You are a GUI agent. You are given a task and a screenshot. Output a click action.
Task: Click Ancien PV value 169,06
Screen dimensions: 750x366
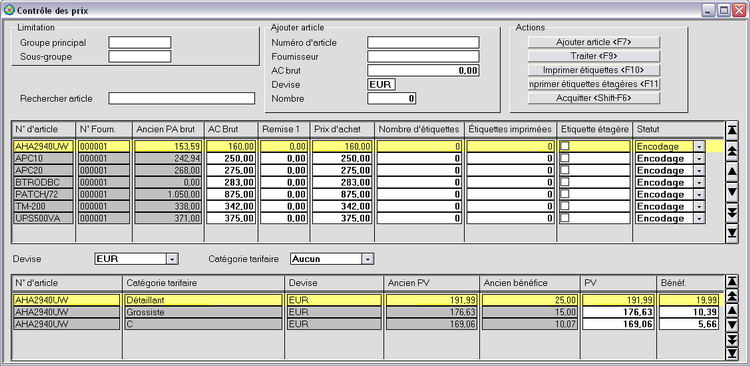[x=432, y=324]
